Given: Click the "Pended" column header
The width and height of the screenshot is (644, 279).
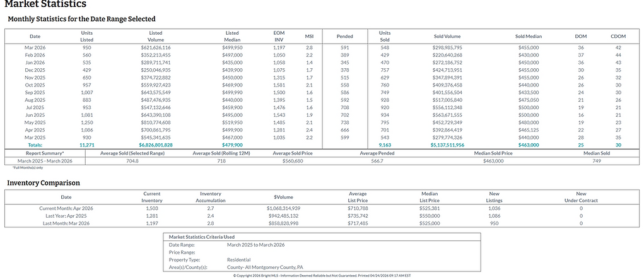Looking at the screenshot, I should click(344, 36).
